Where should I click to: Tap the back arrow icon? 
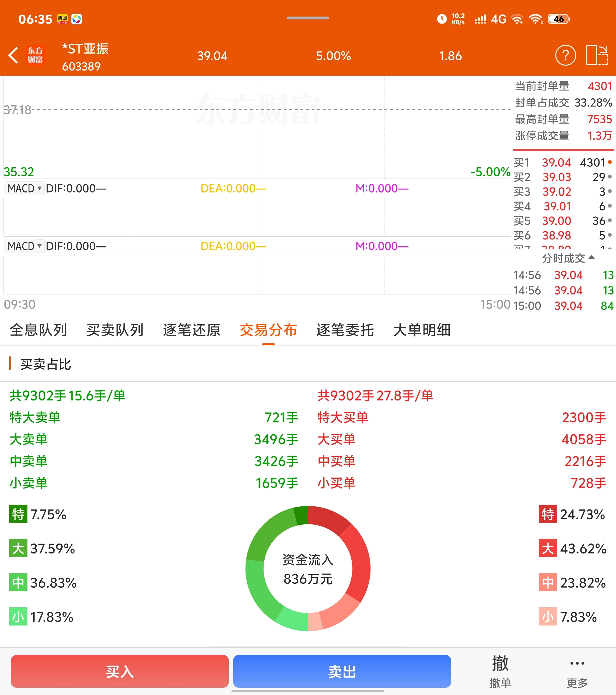[13, 55]
